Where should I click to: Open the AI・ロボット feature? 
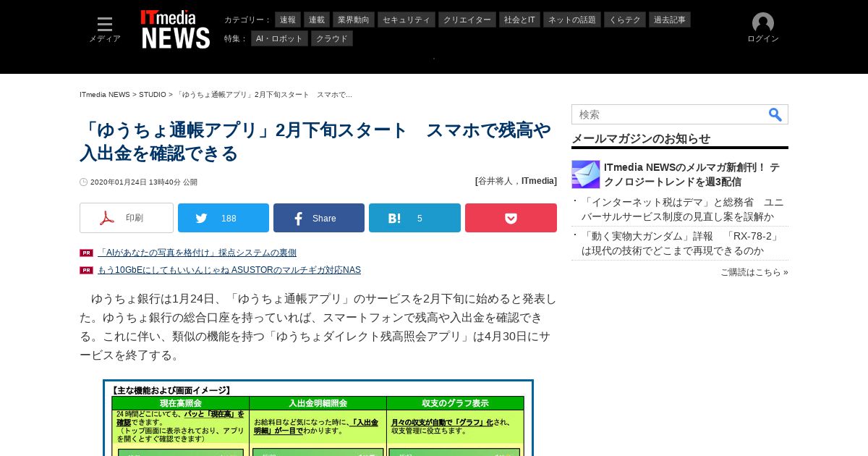(x=279, y=38)
